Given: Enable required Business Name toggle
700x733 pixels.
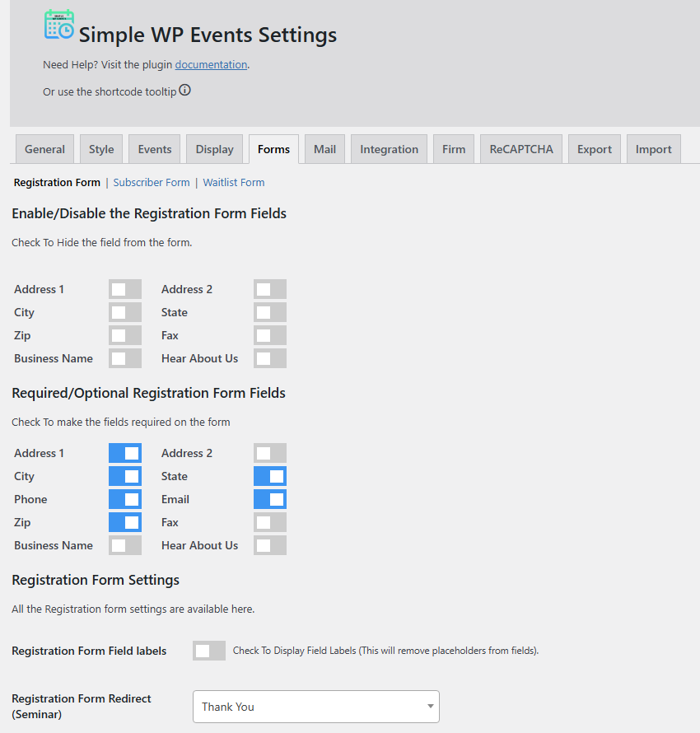Looking at the screenshot, I should click(125, 545).
